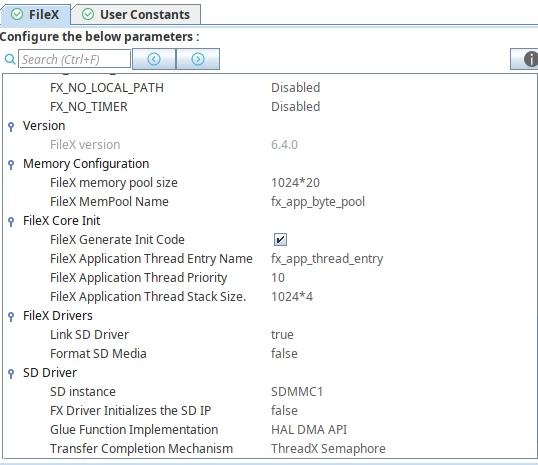The width and height of the screenshot is (538, 465).
Task: Click green check icon on FileX tab
Action: [17, 14]
